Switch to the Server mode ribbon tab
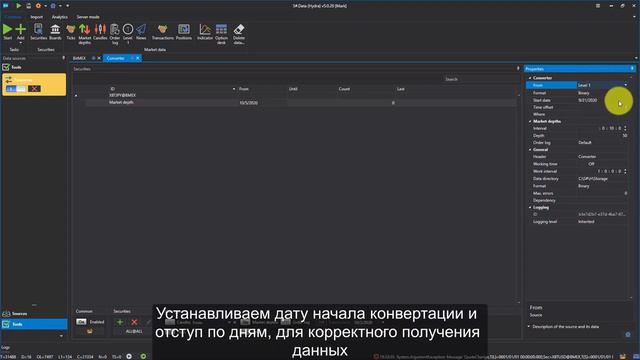This screenshot has height=360, width=640. pyautogui.click(x=88, y=17)
